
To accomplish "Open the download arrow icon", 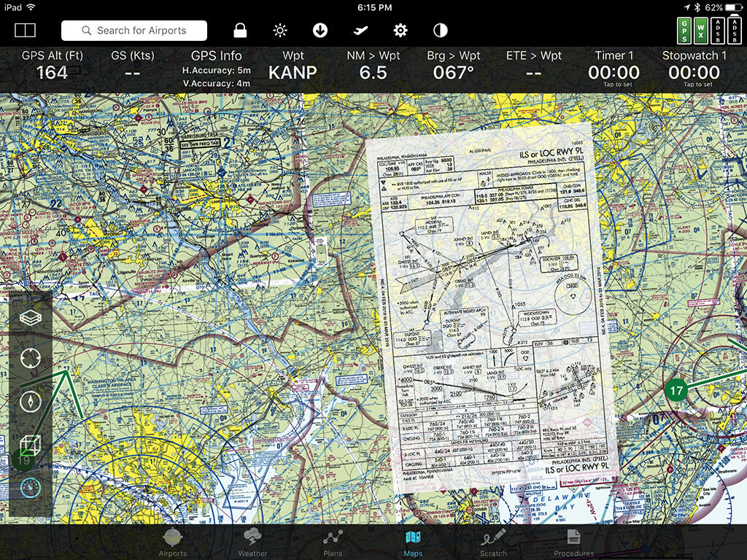I will pos(320,30).
